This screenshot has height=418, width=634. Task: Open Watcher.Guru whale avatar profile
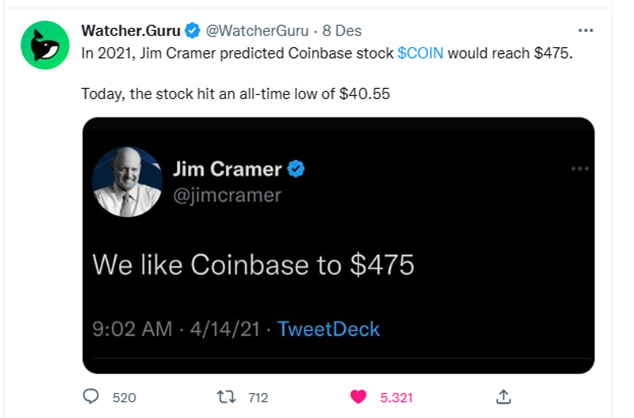pos(45,45)
